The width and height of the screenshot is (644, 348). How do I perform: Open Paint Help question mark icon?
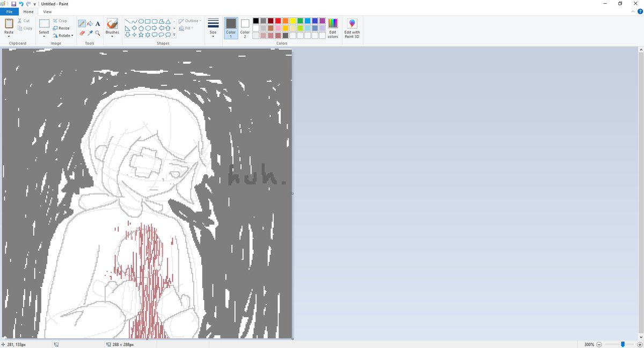pos(640,11)
